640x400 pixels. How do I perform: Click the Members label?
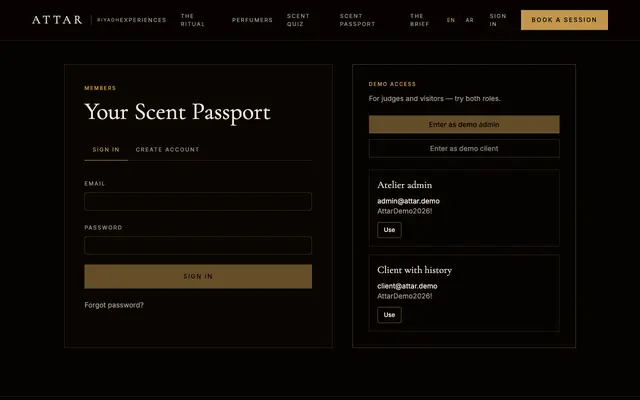point(100,88)
